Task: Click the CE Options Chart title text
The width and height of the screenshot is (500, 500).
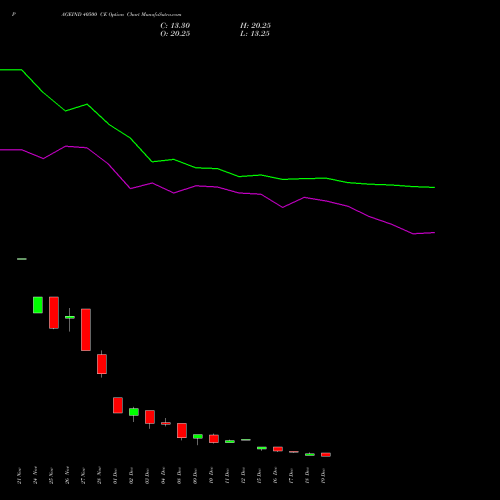Action: [121, 15]
